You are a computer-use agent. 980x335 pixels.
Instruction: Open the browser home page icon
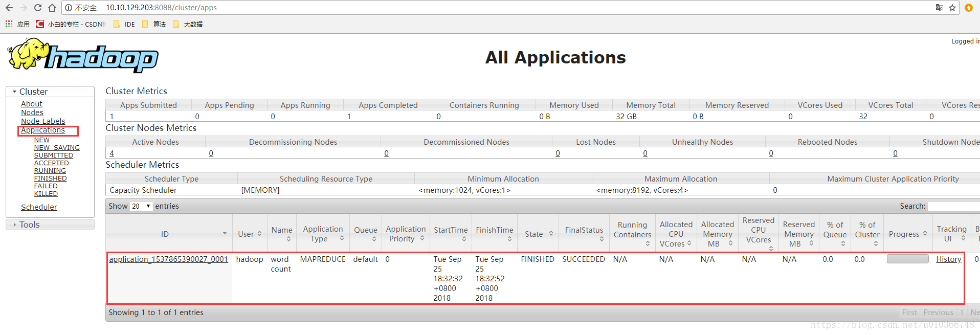click(x=52, y=8)
